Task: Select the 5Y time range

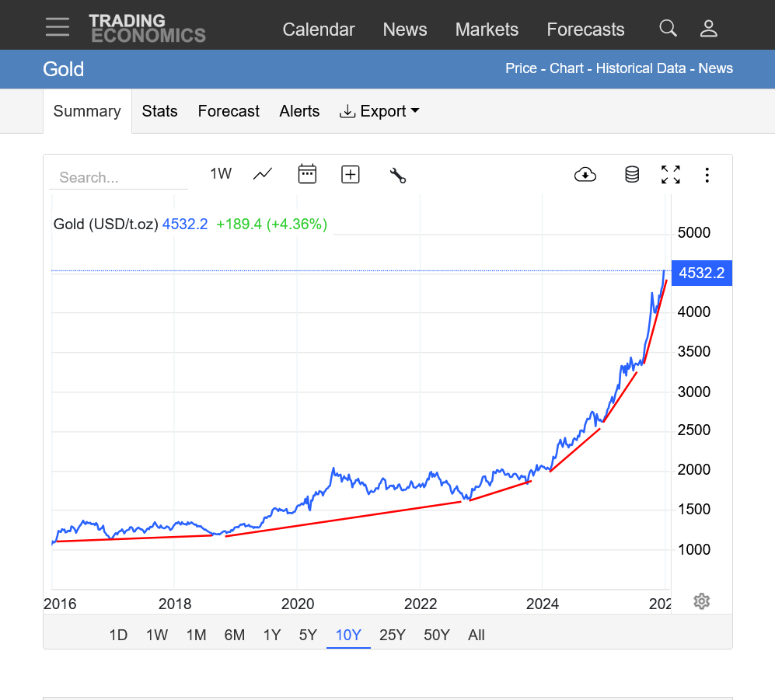Action: pos(308,635)
